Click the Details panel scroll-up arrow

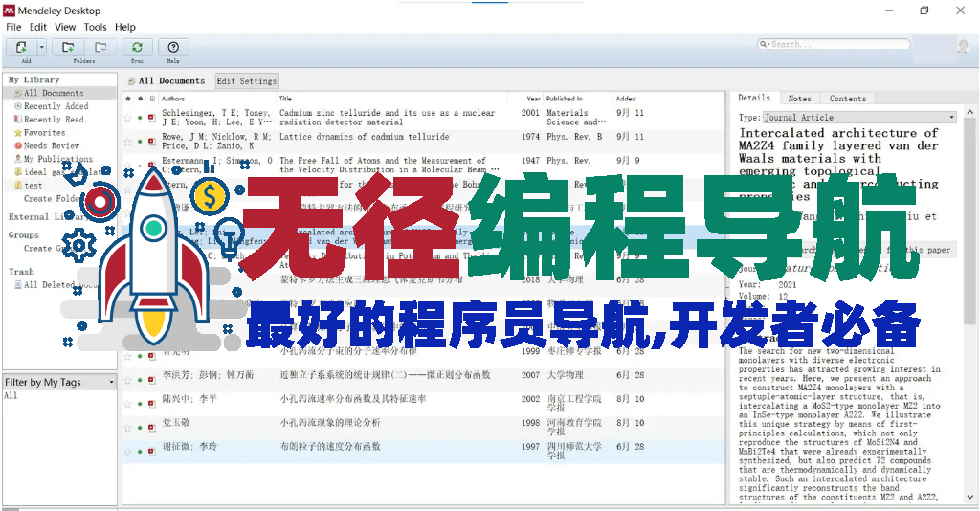pyautogui.click(x=970, y=113)
